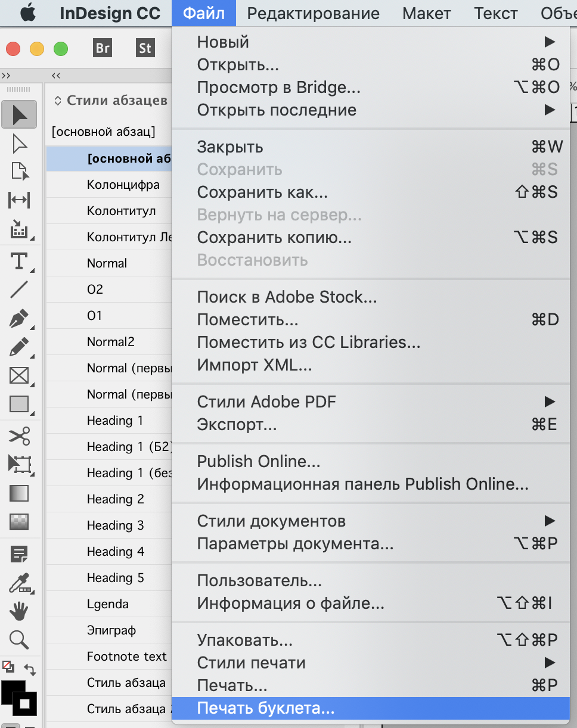Pick the Pen tool in the toolbox
577x728 pixels.
point(19,318)
